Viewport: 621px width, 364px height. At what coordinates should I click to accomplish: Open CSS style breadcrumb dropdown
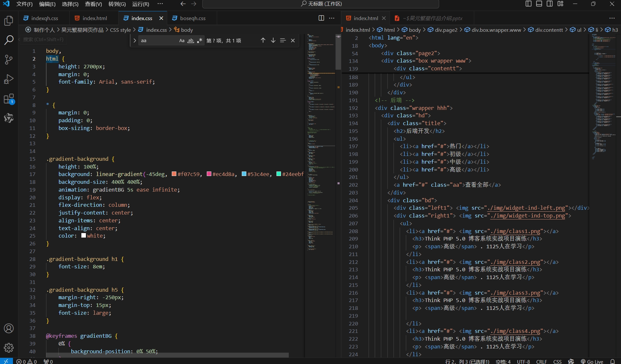coord(120,30)
